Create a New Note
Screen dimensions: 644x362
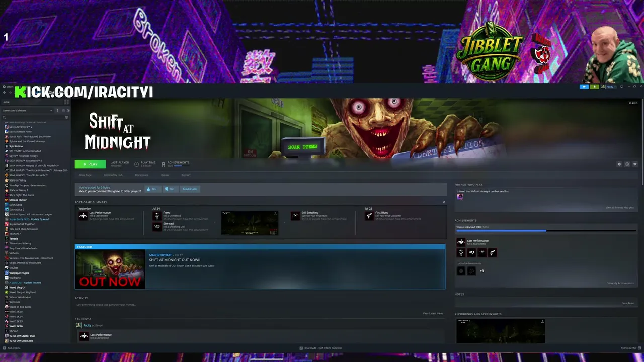(x=628, y=303)
